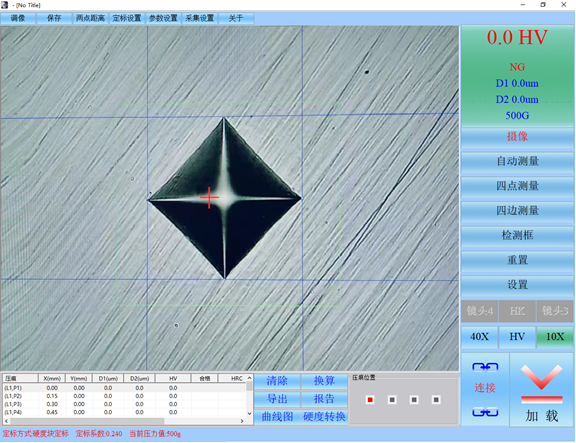Click the application icon in the title bar
Screen dimensions: 576x443
[x=4, y=5]
